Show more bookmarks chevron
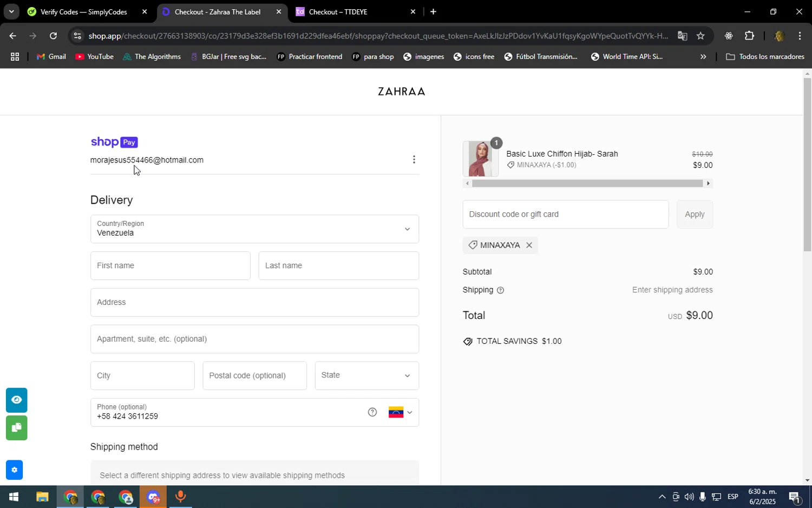Image resolution: width=812 pixels, height=508 pixels. click(703, 57)
